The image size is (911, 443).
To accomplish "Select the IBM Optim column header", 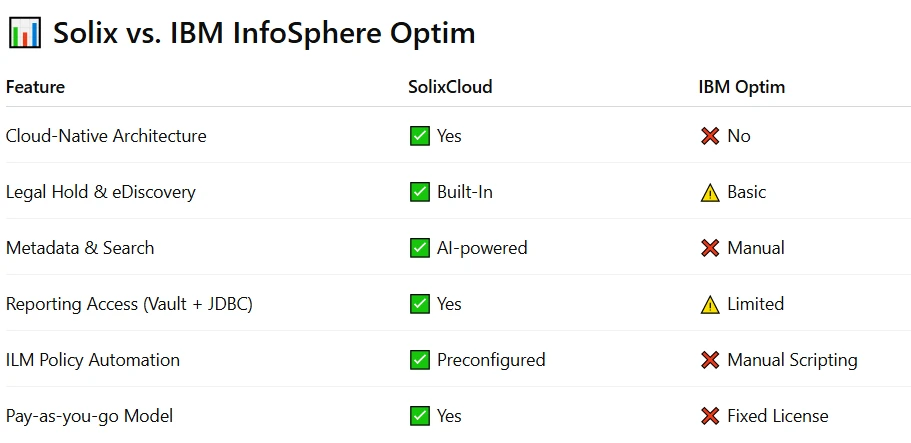I will 742,87.
